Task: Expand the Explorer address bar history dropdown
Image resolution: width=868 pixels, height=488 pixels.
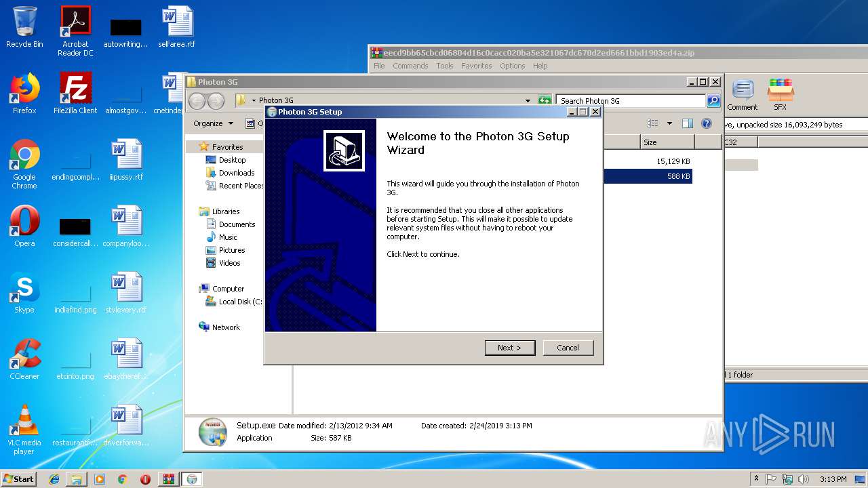Action: tap(528, 101)
